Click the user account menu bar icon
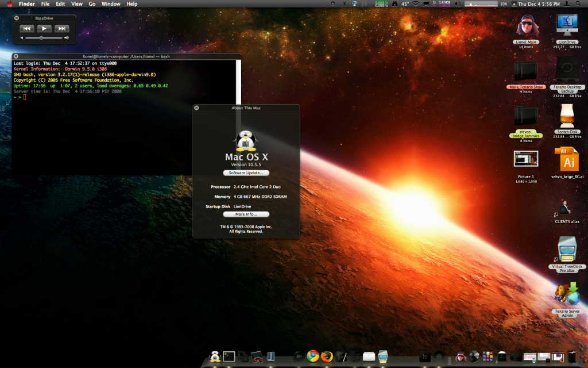Viewport: 588px width, 368px height. coord(567,4)
